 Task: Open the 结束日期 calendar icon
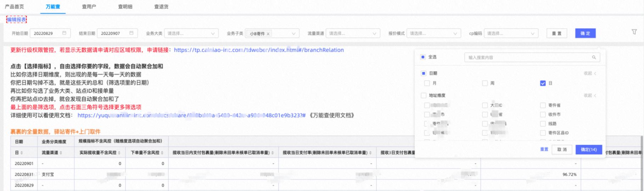pos(131,33)
